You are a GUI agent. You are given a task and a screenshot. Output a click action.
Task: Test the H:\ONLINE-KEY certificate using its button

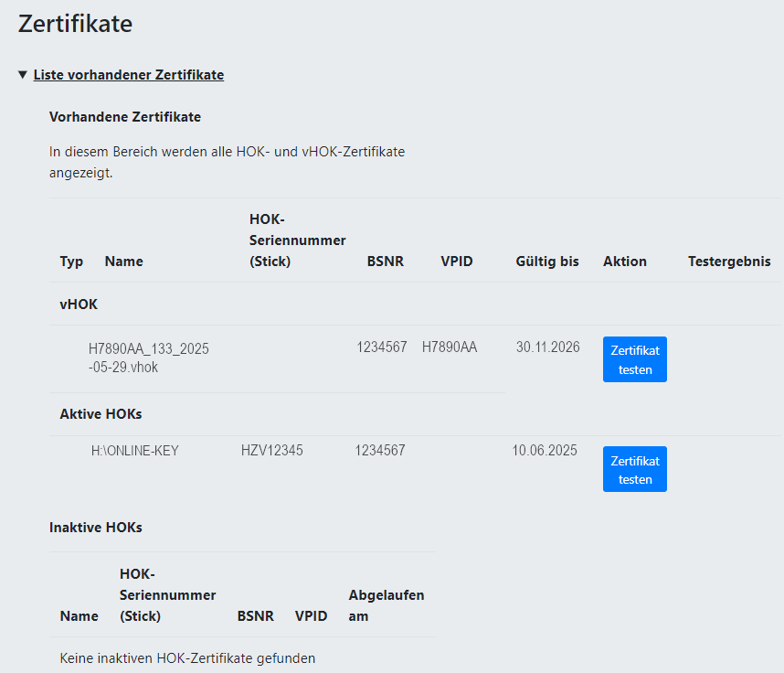pos(634,469)
